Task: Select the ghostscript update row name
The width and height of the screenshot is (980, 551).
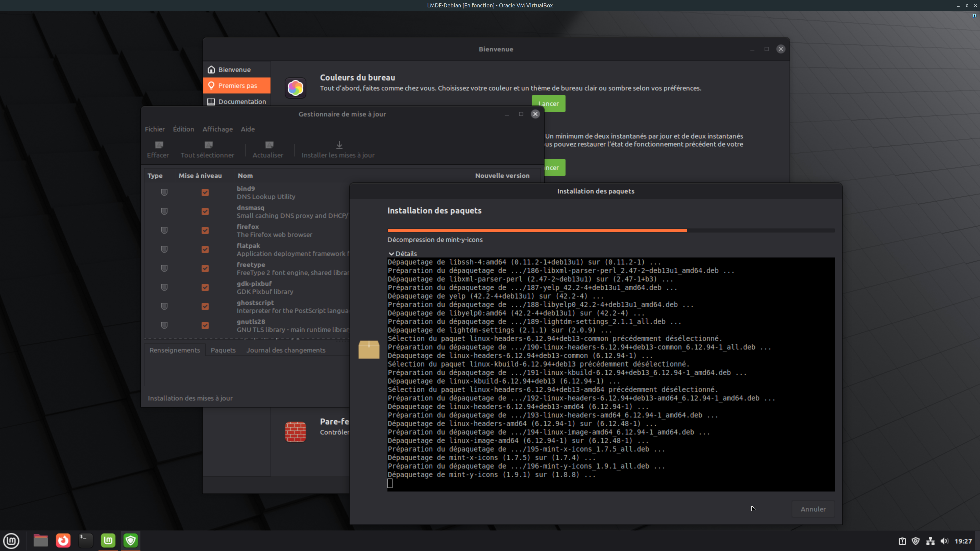Action: click(255, 303)
